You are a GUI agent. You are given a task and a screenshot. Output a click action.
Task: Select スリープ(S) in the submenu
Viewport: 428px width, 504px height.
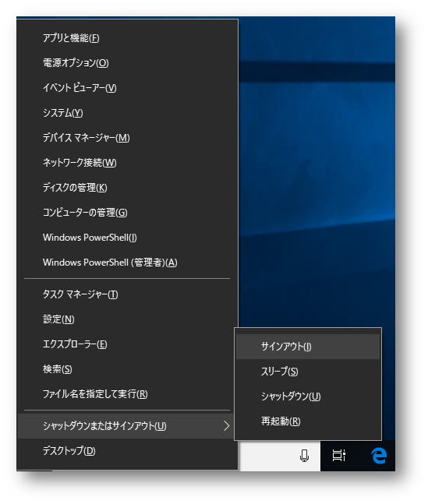point(308,372)
